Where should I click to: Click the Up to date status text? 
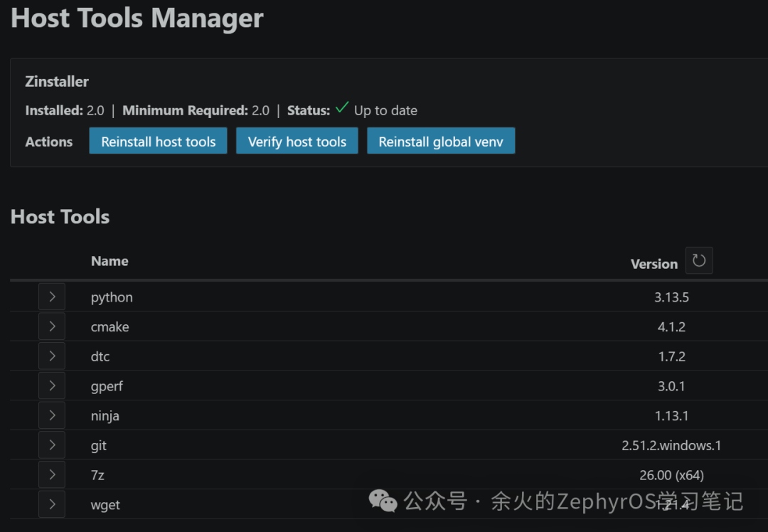point(385,111)
